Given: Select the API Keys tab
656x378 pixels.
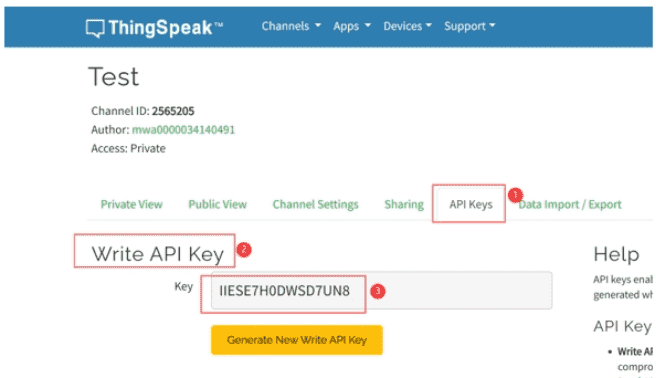Looking at the screenshot, I should coord(471,204).
